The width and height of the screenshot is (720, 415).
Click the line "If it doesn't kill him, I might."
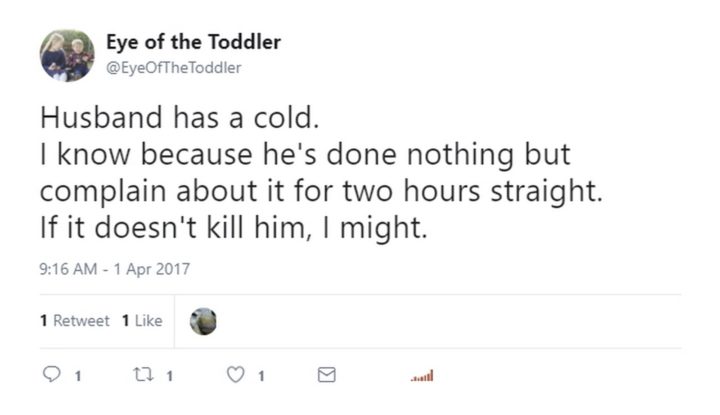pyautogui.click(x=234, y=228)
